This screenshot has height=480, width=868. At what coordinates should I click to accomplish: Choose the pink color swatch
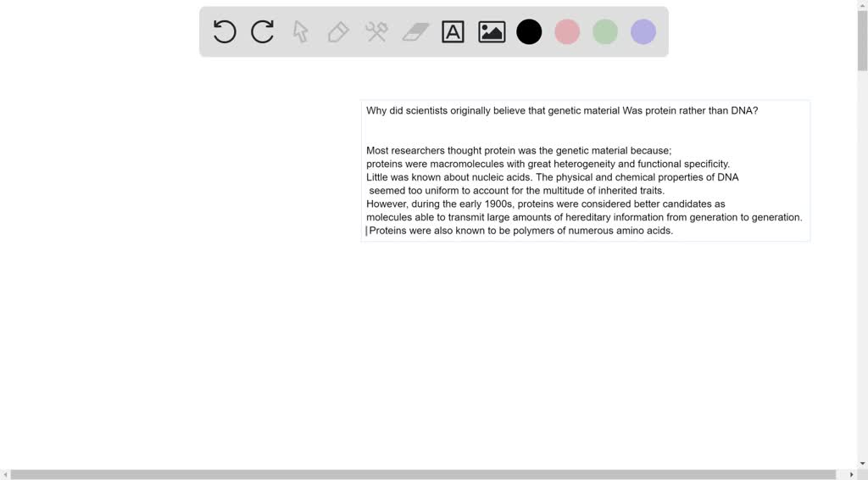pyautogui.click(x=567, y=31)
